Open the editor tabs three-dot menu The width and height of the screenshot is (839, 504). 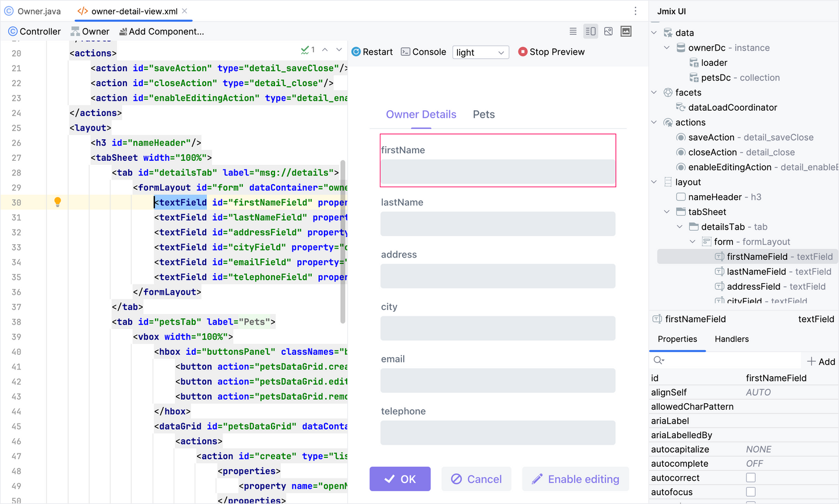635,11
